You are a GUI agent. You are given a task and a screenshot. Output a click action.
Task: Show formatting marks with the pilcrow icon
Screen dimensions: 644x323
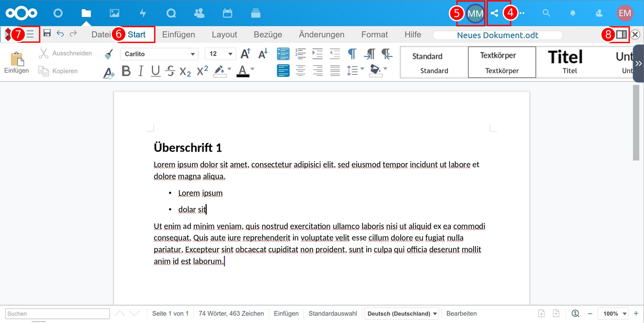tap(352, 53)
